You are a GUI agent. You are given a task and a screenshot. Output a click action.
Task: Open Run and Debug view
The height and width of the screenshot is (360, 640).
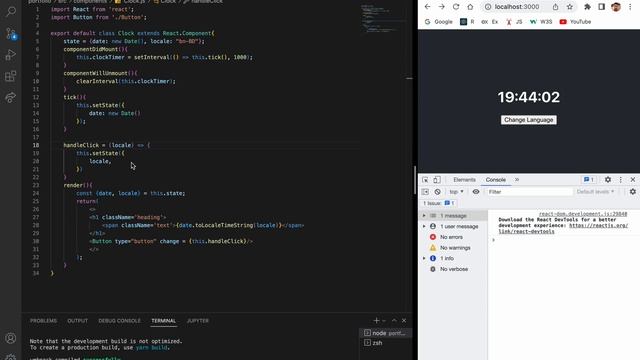point(11,55)
